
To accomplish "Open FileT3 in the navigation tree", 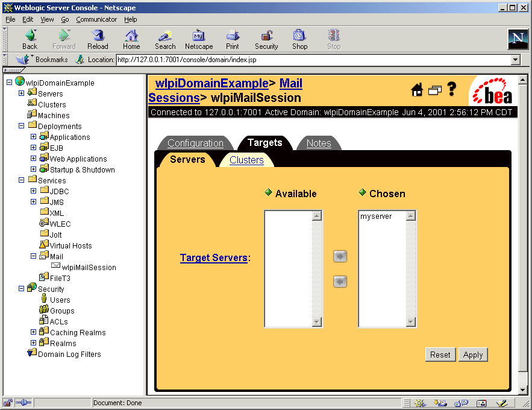I will point(60,279).
